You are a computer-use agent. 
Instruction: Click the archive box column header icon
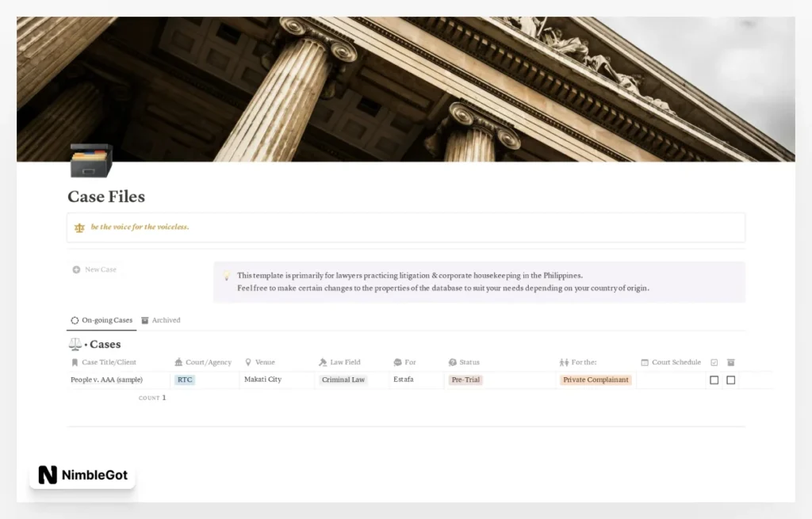coord(730,362)
